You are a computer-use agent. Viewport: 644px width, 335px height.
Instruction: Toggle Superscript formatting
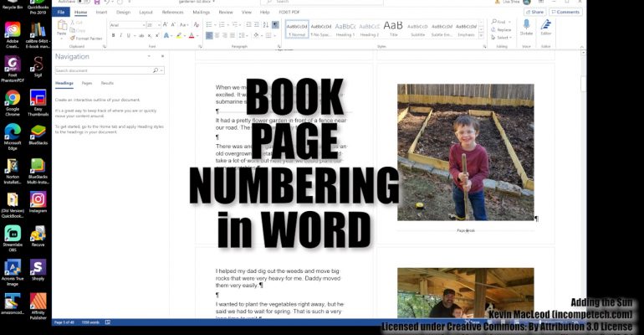pyautogui.click(x=157, y=36)
